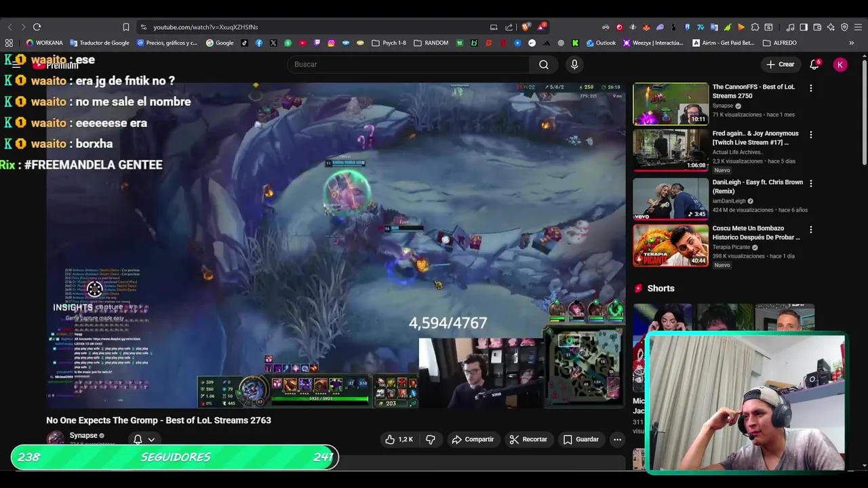
Task: Open the Kick bookmark icon
Action: point(575,43)
